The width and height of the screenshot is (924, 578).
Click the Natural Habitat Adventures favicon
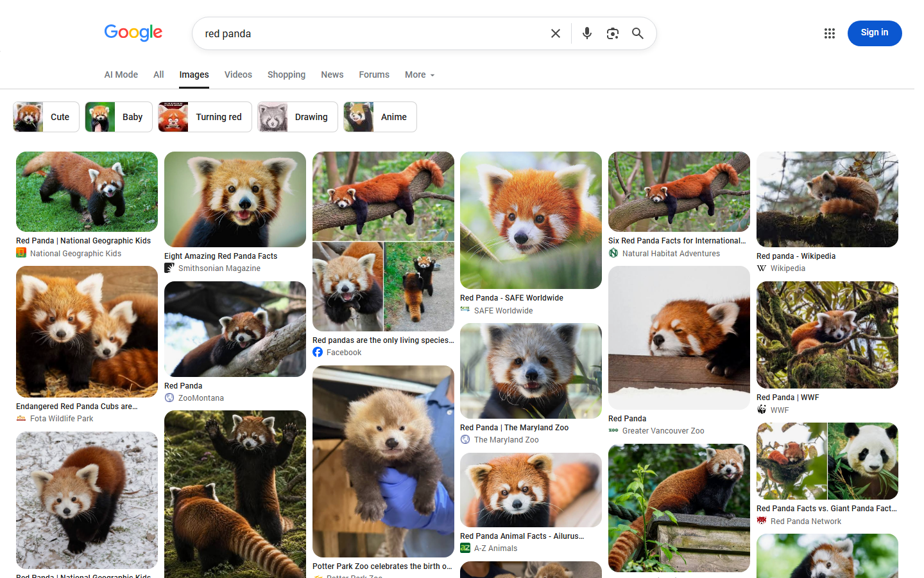613,253
